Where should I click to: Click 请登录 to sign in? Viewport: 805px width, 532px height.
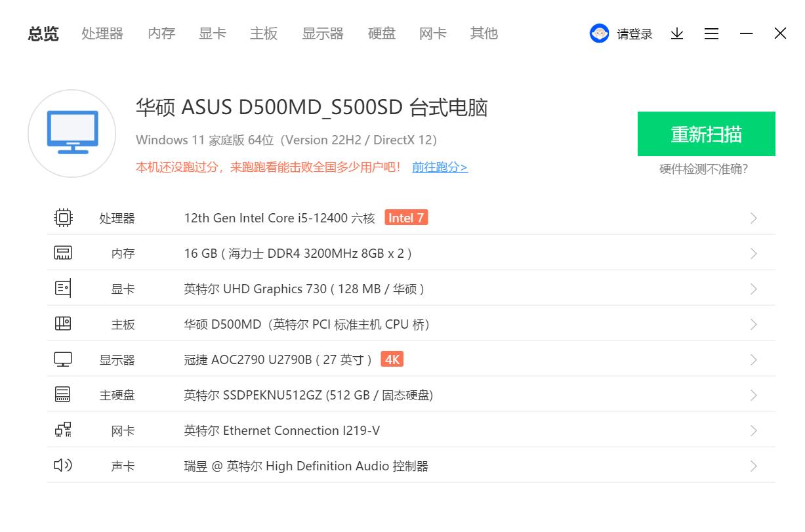634,33
